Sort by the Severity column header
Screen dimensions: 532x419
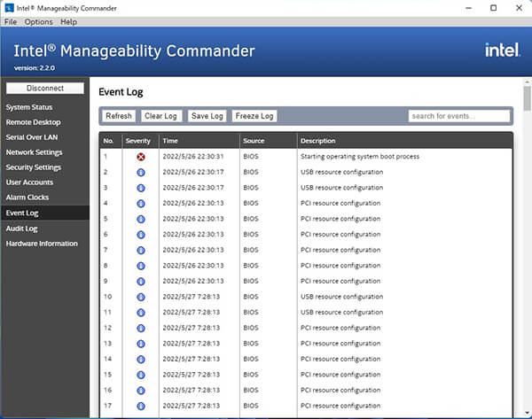point(139,141)
